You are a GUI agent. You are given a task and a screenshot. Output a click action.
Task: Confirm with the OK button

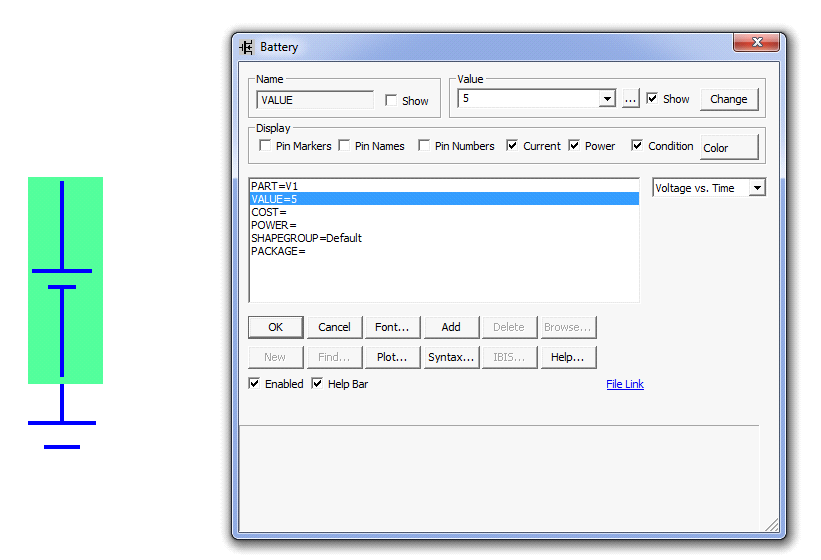(275, 327)
